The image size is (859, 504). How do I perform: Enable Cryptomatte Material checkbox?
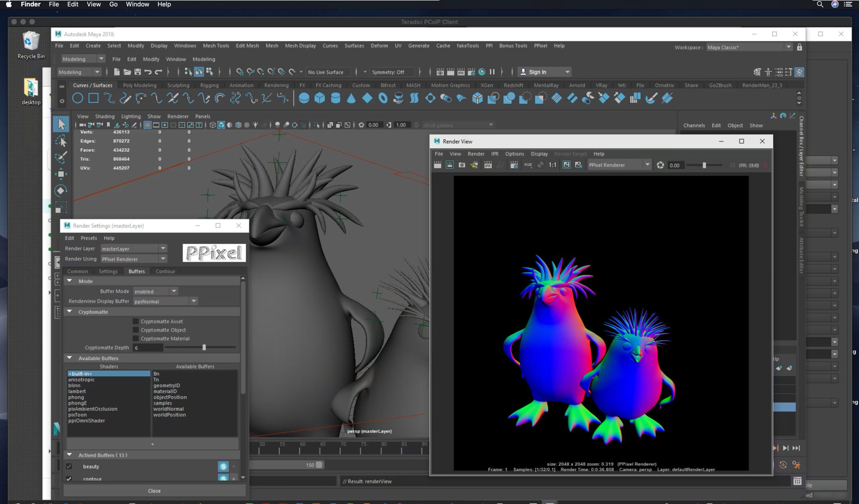click(x=135, y=338)
